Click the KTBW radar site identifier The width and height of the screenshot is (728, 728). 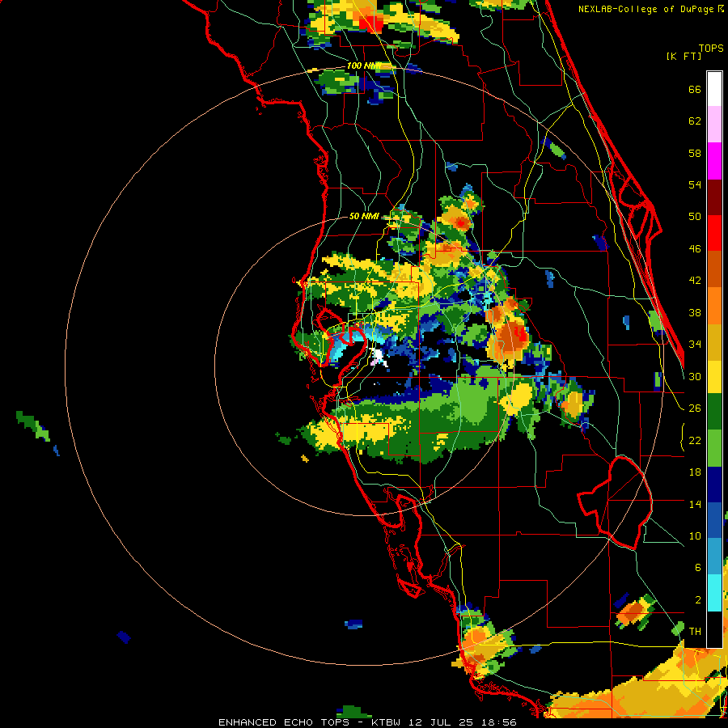[386, 722]
